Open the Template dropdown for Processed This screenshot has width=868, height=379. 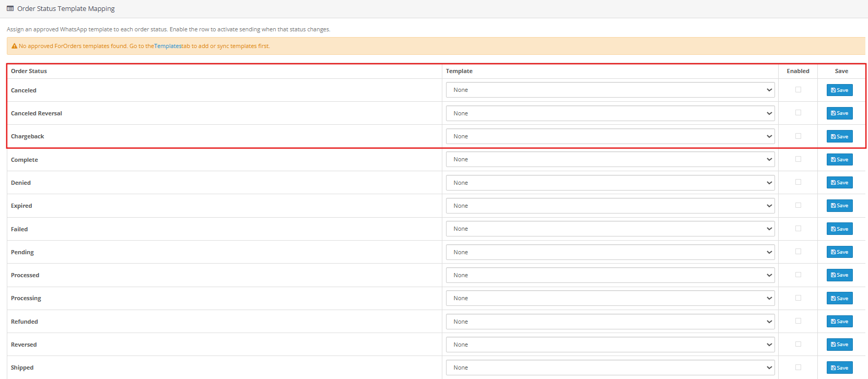(x=610, y=275)
